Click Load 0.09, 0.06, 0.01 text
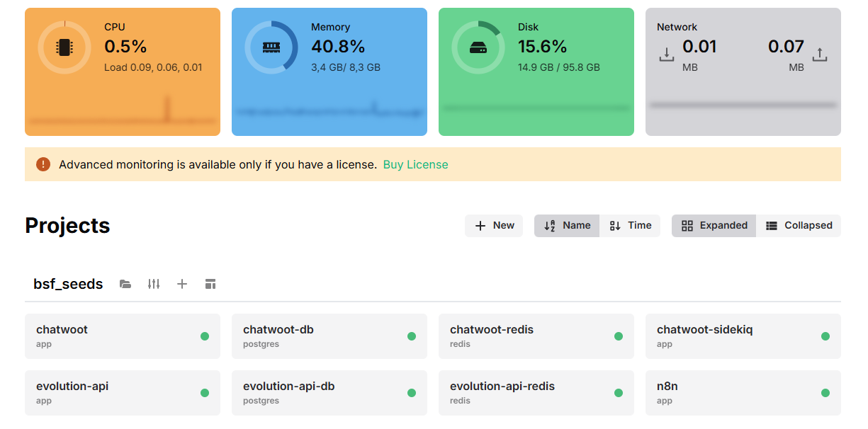The width and height of the screenshot is (868, 429). [153, 68]
